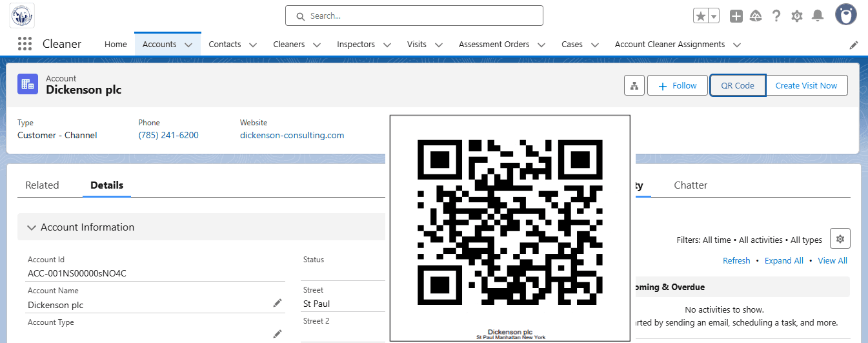Open Account Cleaner Assignments tab
The width and height of the screenshot is (868, 343).
pos(670,45)
